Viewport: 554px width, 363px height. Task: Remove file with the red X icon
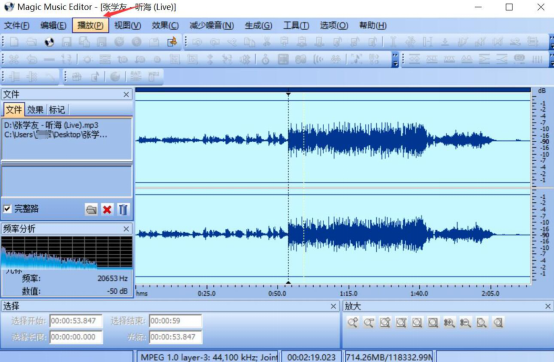[x=107, y=209]
